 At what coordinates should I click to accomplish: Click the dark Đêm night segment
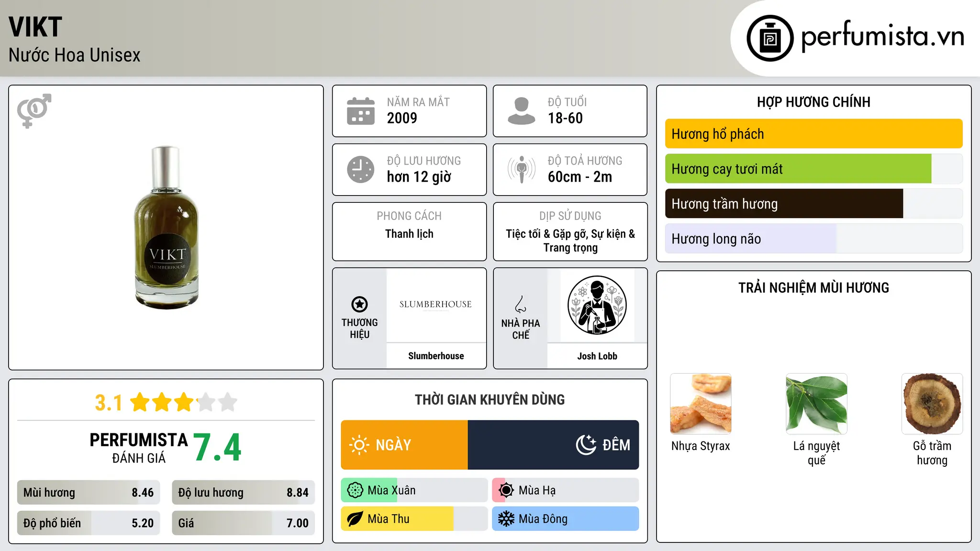pyautogui.click(x=553, y=445)
